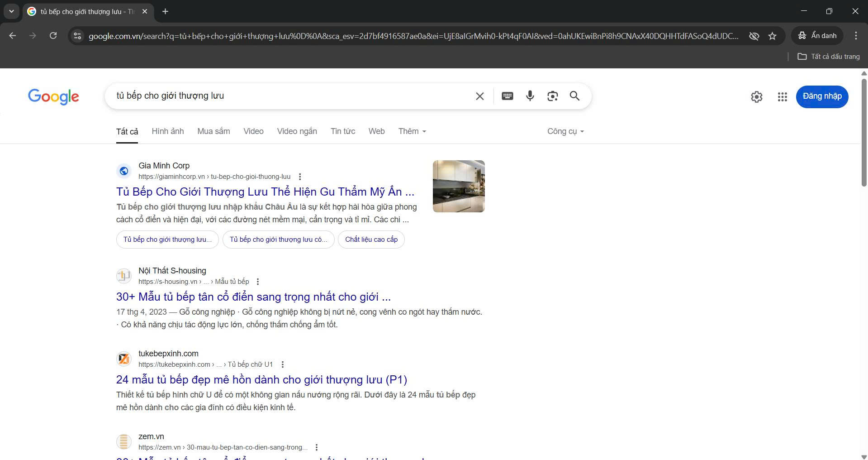Click the Nội Thất S-housing favicon
868x460 pixels.
(124, 276)
